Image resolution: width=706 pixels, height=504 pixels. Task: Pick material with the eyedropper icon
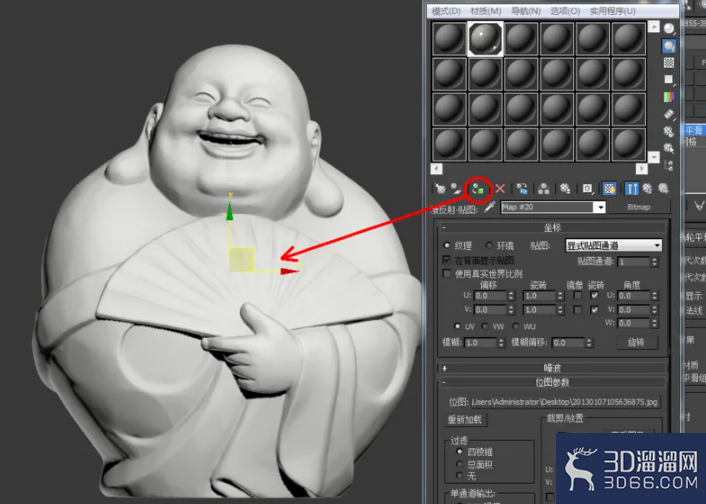(489, 207)
